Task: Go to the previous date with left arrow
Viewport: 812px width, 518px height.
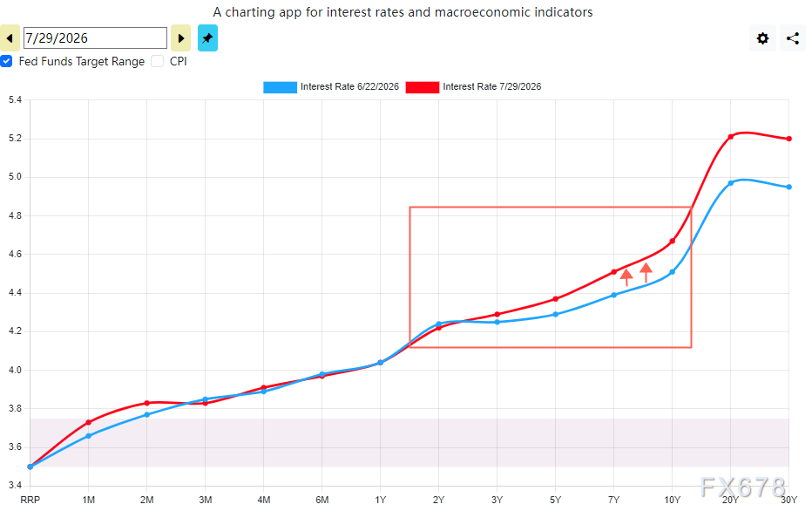Action: pyautogui.click(x=10, y=38)
